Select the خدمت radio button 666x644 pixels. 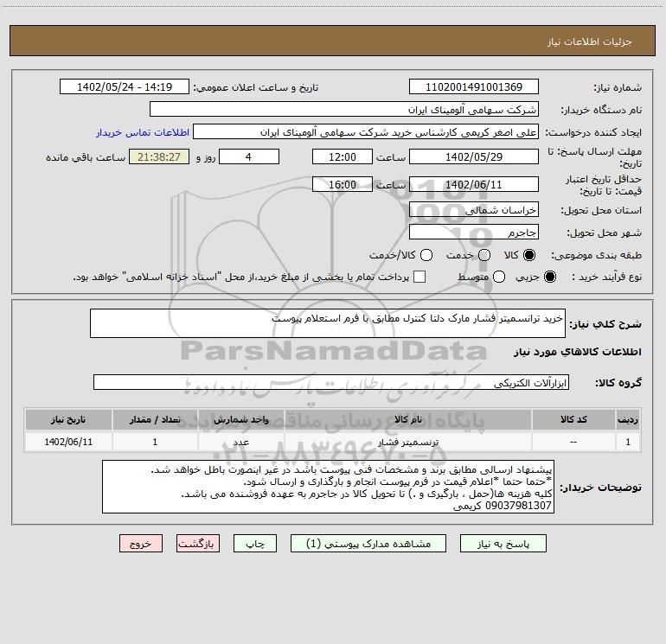coord(484,255)
